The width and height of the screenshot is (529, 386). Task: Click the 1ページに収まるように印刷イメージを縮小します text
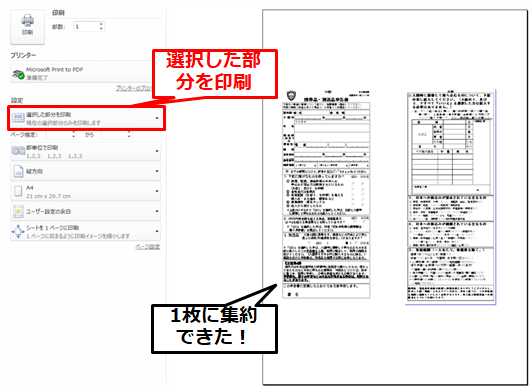[78, 236]
